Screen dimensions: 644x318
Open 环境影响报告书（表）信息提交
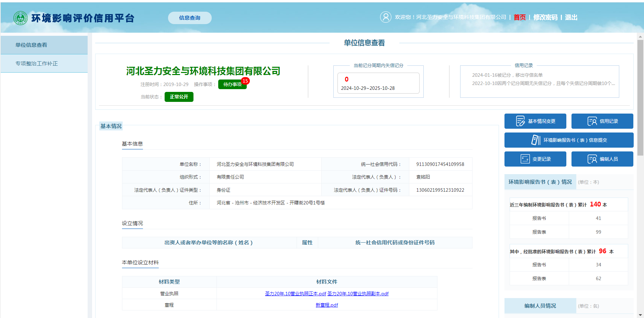point(569,140)
